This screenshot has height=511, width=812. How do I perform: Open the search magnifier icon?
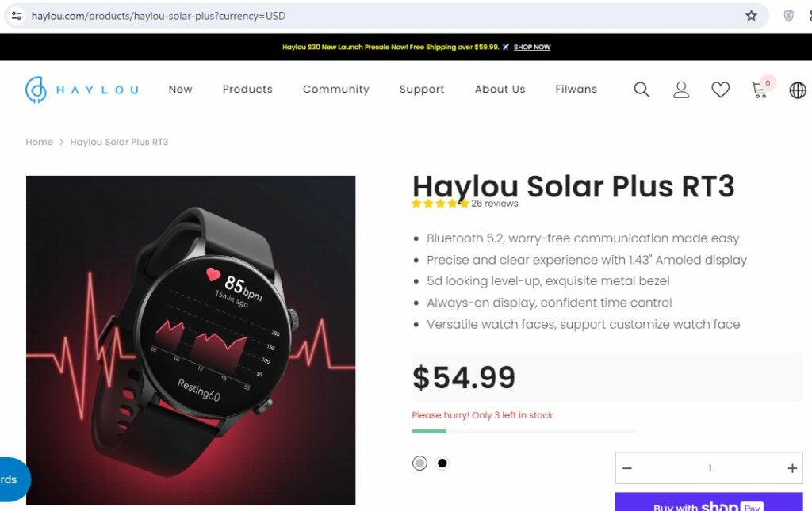tap(642, 90)
